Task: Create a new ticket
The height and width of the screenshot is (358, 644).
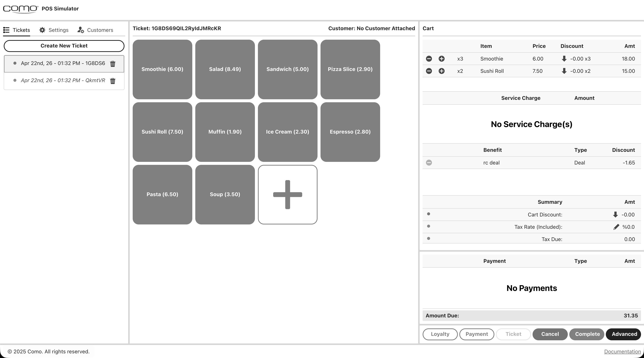Action: [x=64, y=46]
